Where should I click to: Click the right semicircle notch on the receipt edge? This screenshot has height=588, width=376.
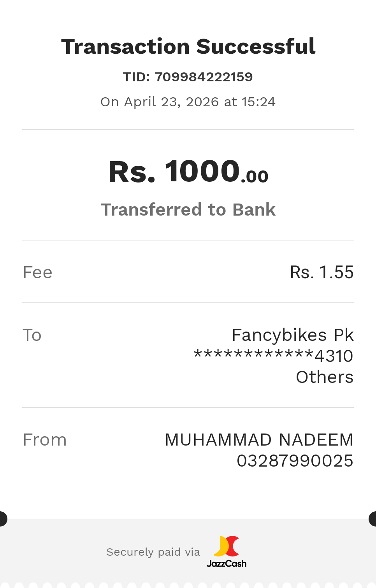tap(373, 519)
